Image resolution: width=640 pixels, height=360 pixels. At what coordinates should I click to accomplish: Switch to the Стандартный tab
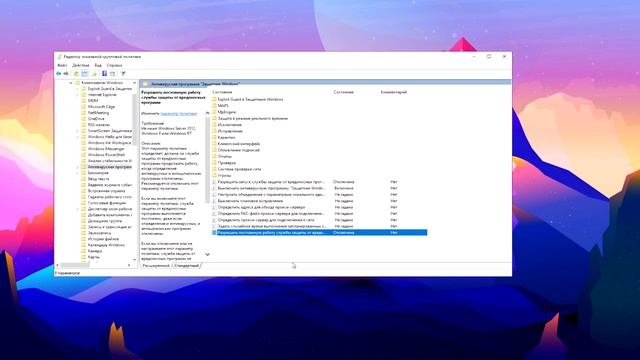tap(187, 266)
